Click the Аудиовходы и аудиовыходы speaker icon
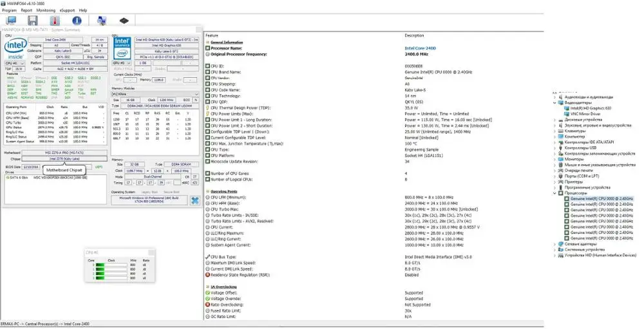This screenshot has height=329, width=644. [561, 97]
